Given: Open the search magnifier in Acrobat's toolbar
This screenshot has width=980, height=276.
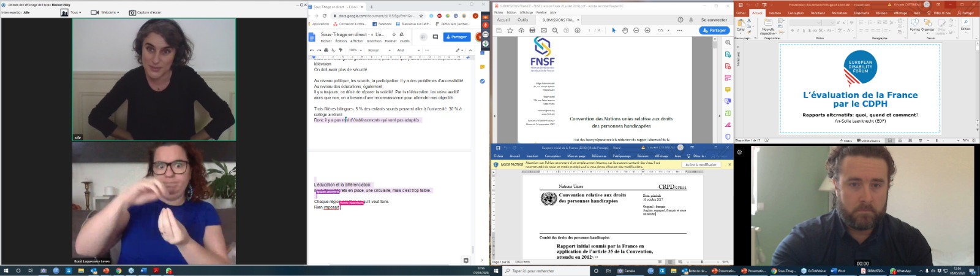Looking at the screenshot, I should tap(554, 30).
